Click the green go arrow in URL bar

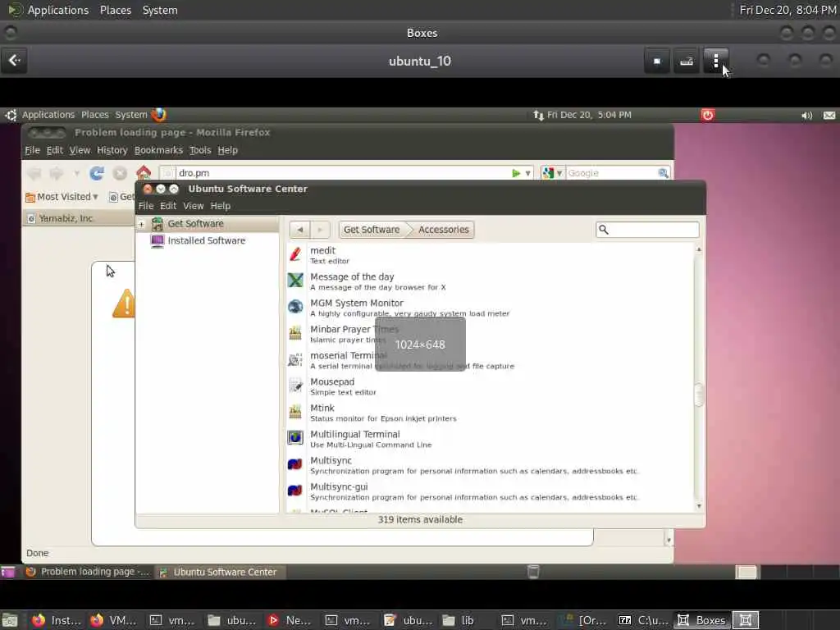pos(515,173)
